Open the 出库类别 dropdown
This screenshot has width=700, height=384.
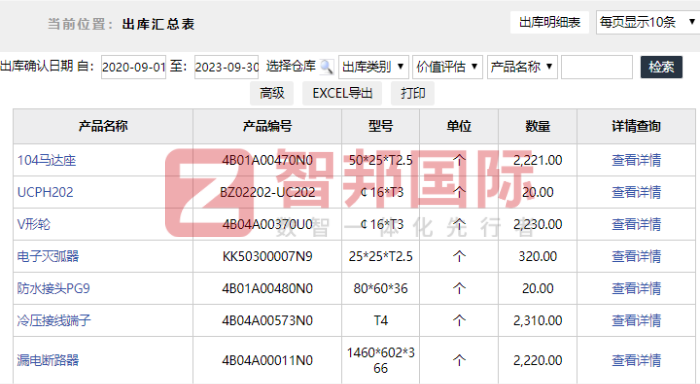pyautogui.click(x=373, y=67)
